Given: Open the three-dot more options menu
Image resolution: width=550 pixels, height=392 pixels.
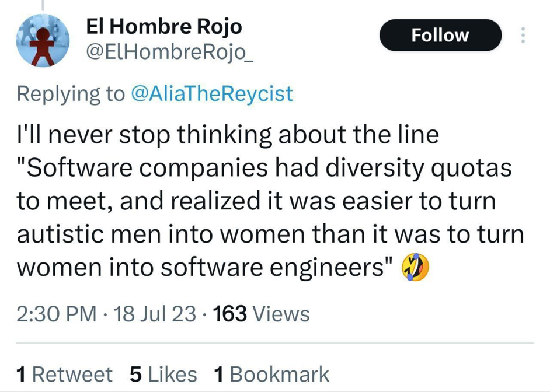Looking at the screenshot, I should [523, 35].
